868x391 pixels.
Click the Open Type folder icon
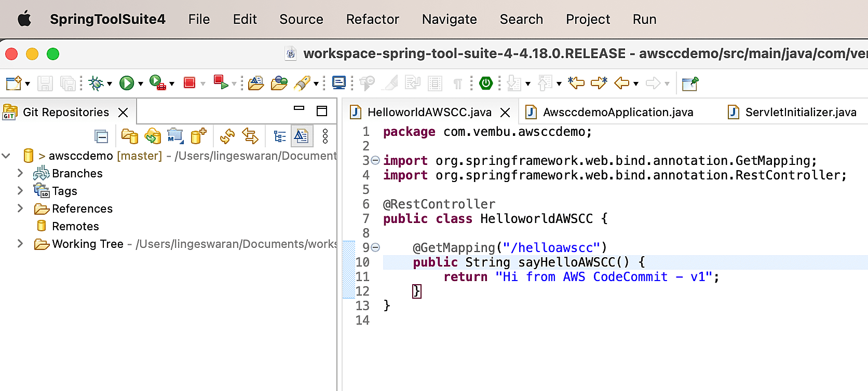coord(256,83)
